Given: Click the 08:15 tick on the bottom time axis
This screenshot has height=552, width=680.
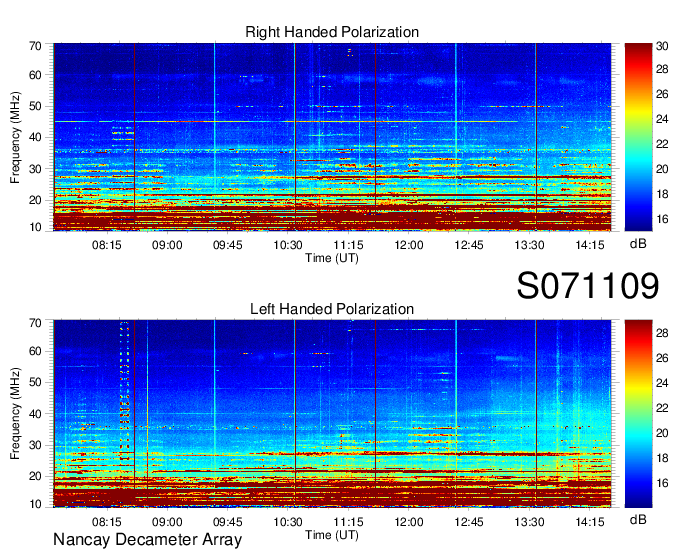Looking at the screenshot, I should pos(107,522).
